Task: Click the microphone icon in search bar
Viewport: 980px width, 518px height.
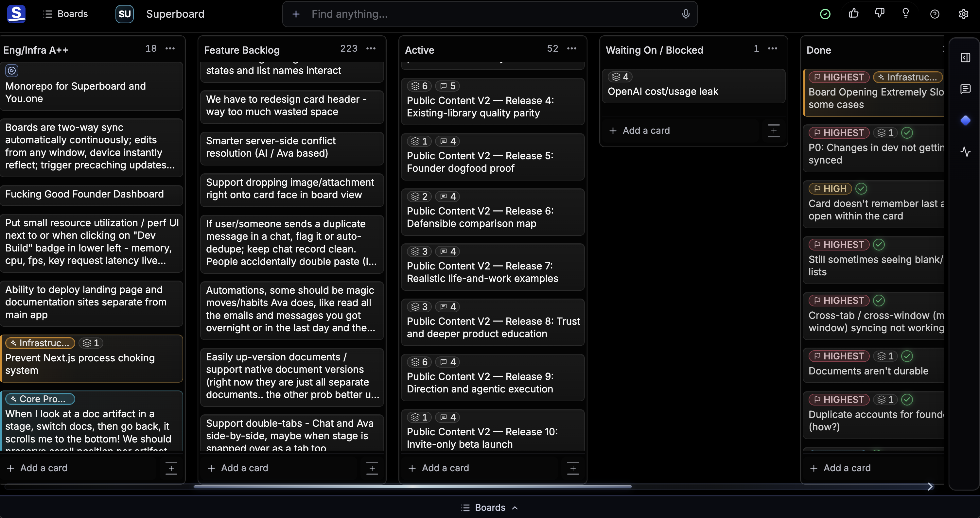Action: (686, 14)
